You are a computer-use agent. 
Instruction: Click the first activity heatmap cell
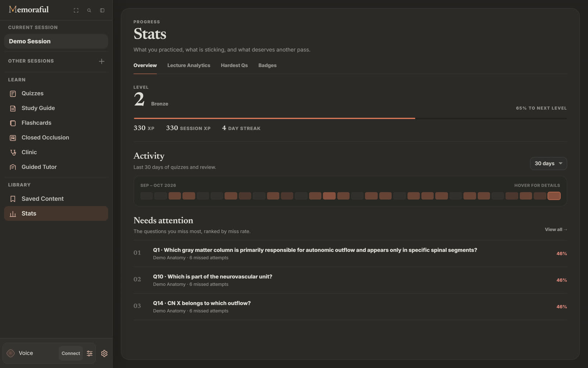pos(146,196)
